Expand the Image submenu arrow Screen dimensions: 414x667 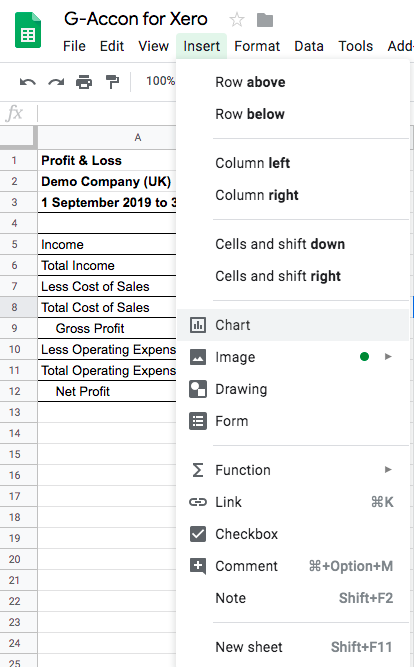coord(388,356)
